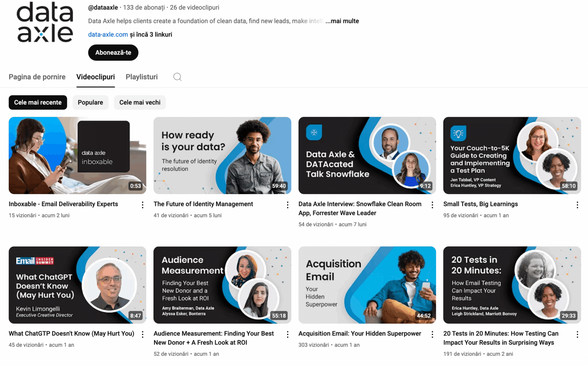Expand the description with mai multe

(342, 21)
